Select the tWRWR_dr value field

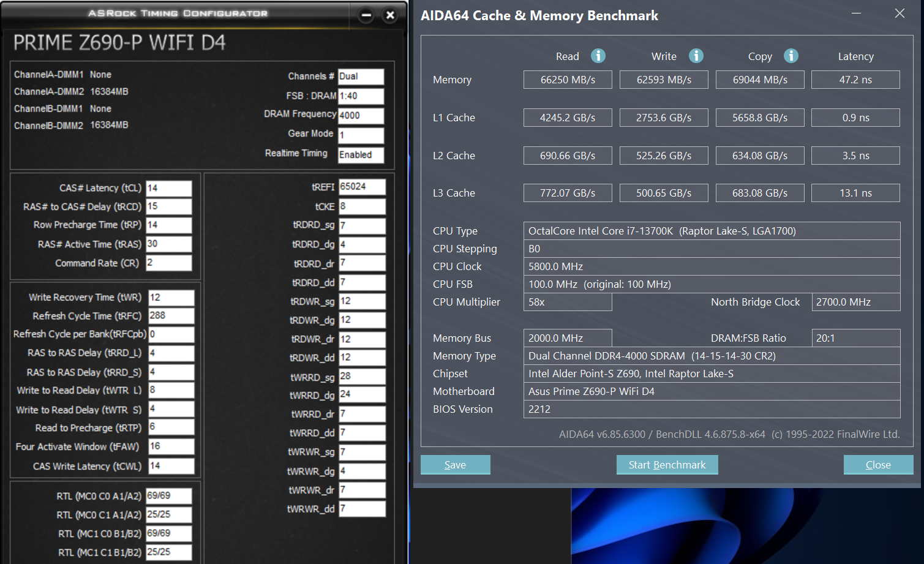362,490
